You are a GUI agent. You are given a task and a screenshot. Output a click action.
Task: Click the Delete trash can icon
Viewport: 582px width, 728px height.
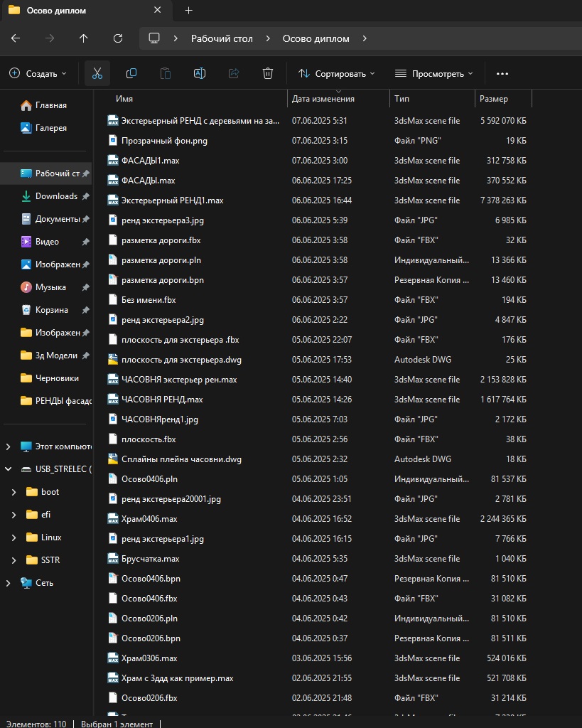(x=268, y=73)
